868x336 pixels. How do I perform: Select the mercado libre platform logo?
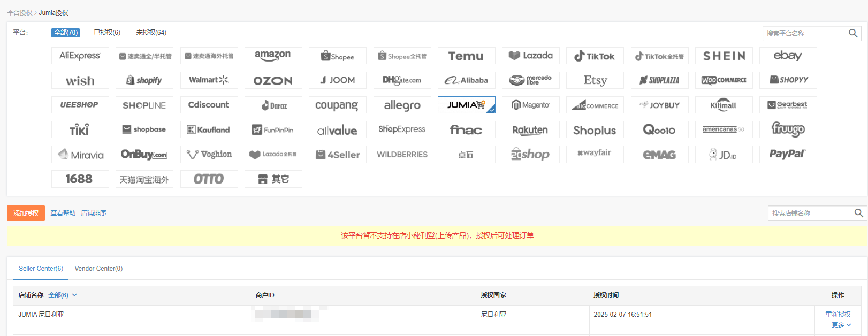(531, 80)
